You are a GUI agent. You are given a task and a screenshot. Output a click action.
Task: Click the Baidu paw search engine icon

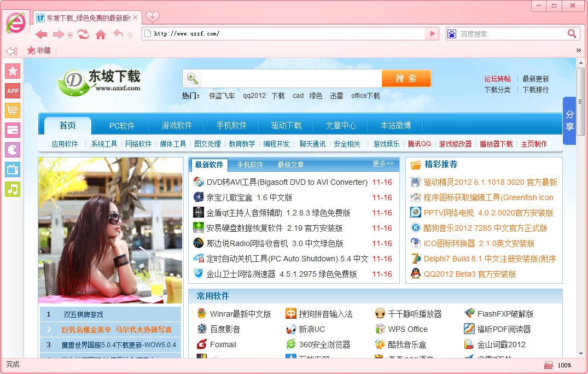pyautogui.click(x=452, y=34)
